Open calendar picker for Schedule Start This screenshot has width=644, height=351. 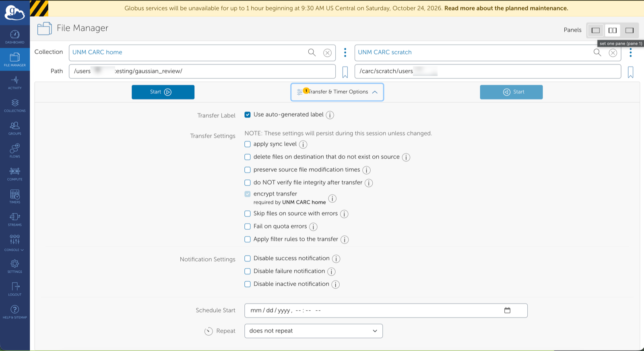click(x=507, y=310)
